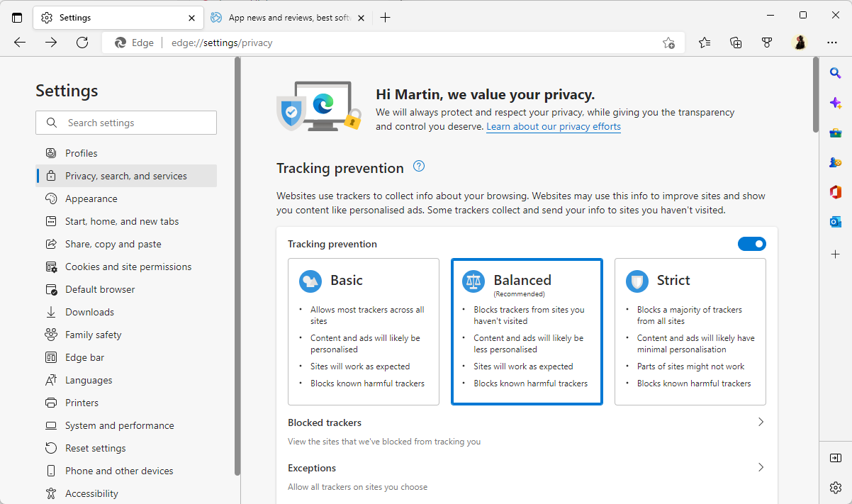Open Microsoft Office sidebar icon
The image size is (852, 504).
tap(835, 191)
